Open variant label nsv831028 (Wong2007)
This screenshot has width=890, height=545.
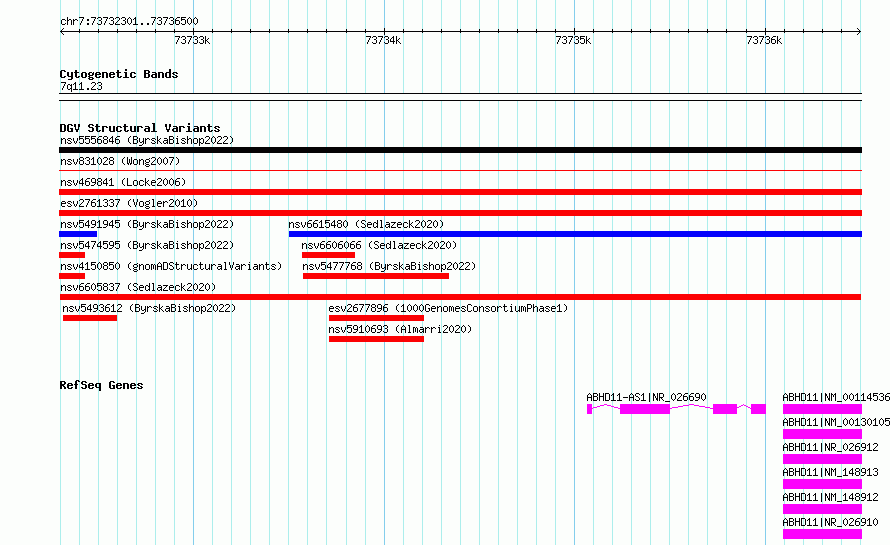coord(120,161)
